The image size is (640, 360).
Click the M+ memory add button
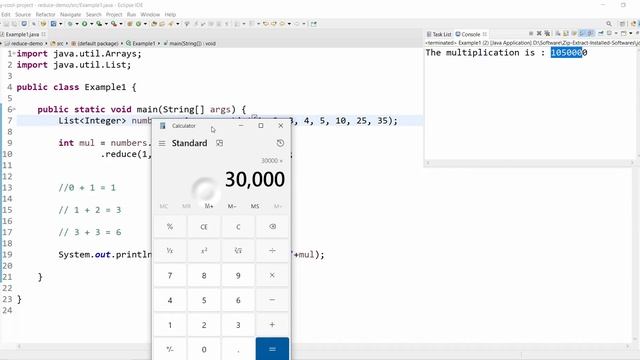[209, 206]
